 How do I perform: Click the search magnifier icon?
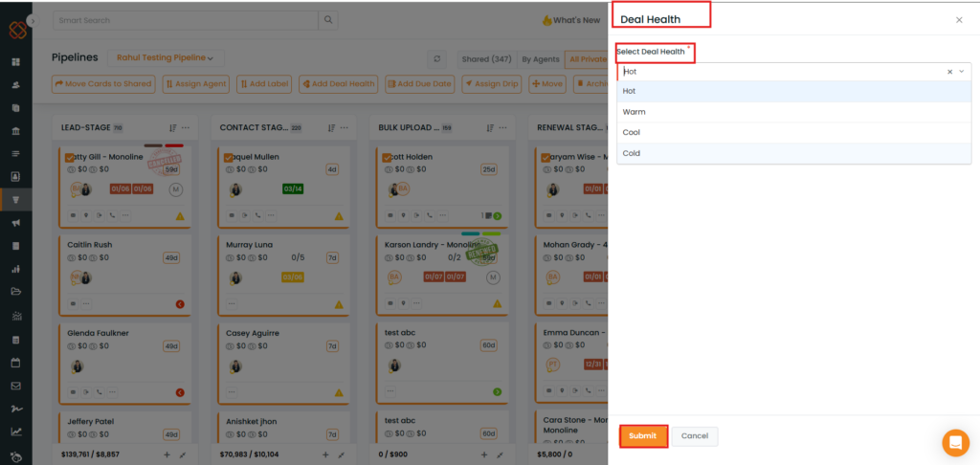[328, 20]
